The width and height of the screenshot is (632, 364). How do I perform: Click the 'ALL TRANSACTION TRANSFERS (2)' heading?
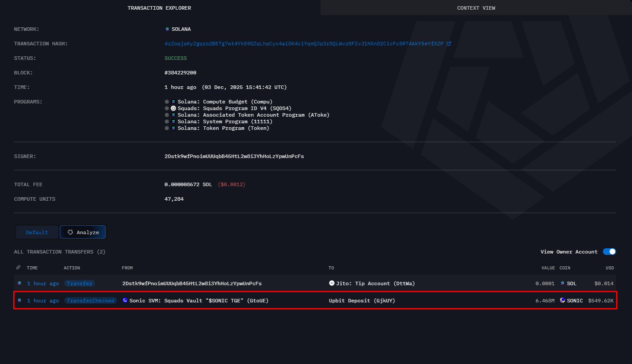(60, 252)
